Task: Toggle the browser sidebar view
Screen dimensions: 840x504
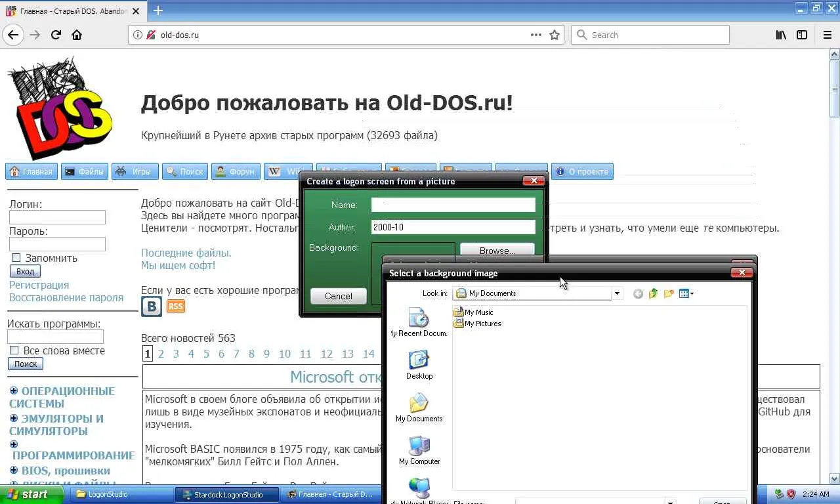Action: [802, 35]
